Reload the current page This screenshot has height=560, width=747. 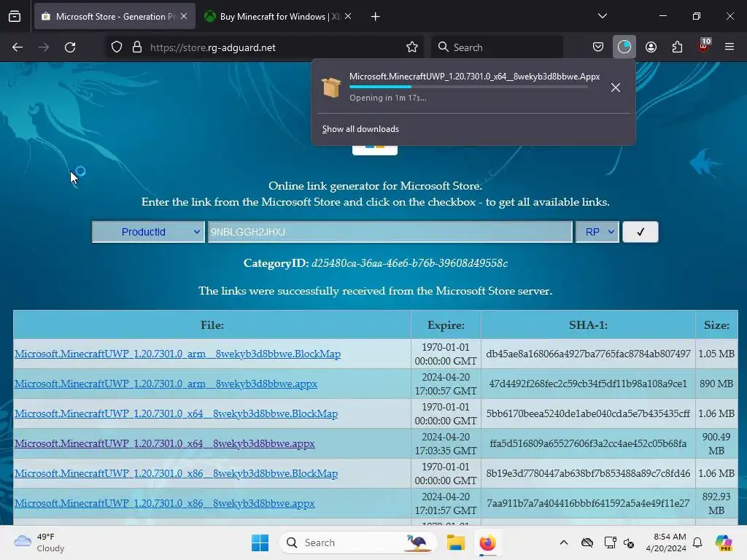[70, 47]
